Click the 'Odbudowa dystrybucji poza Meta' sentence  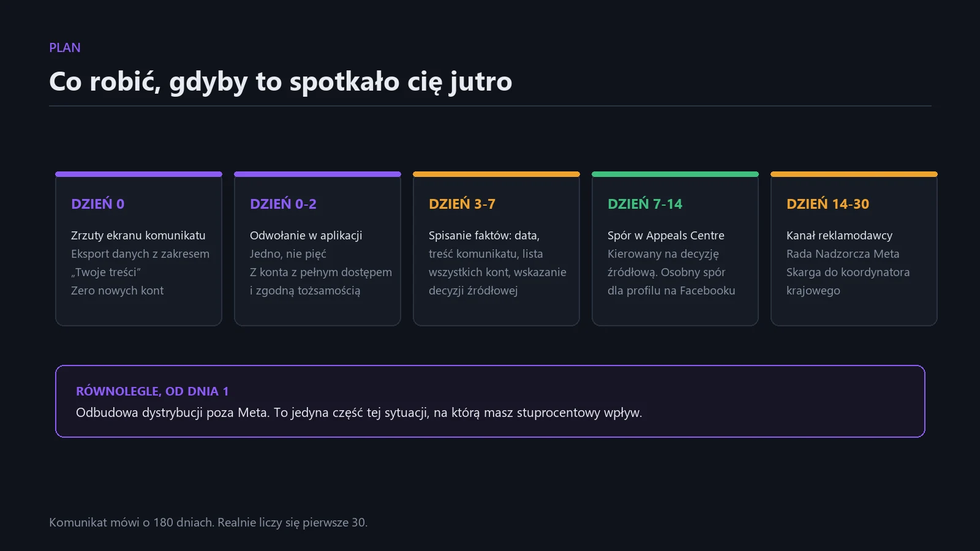click(172, 413)
